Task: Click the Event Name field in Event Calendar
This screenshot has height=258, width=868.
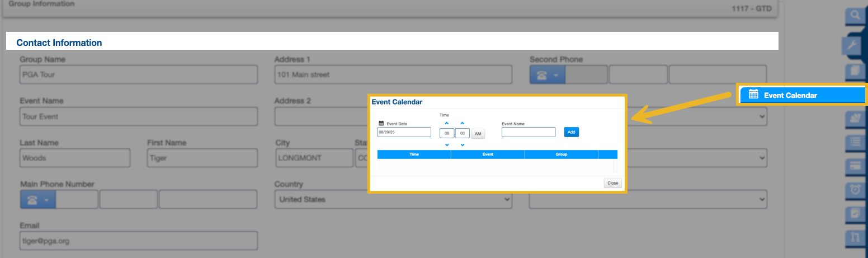Action: (x=528, y=132)
